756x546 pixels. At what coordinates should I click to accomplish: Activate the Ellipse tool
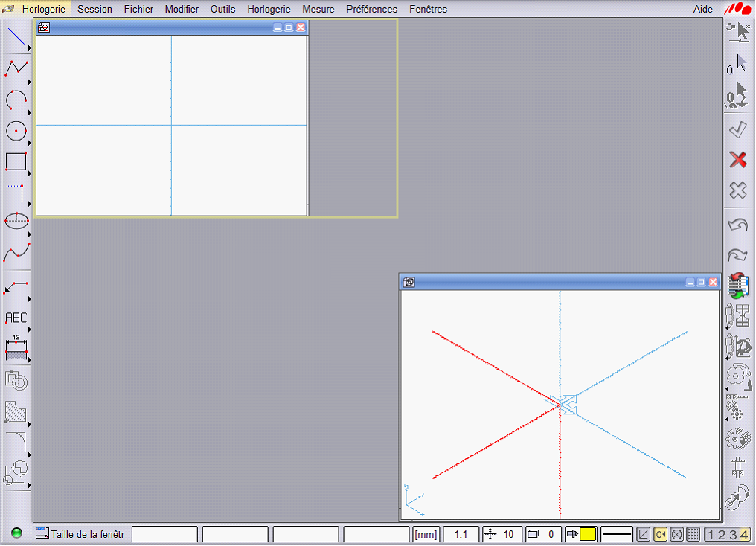click(16, 220)
